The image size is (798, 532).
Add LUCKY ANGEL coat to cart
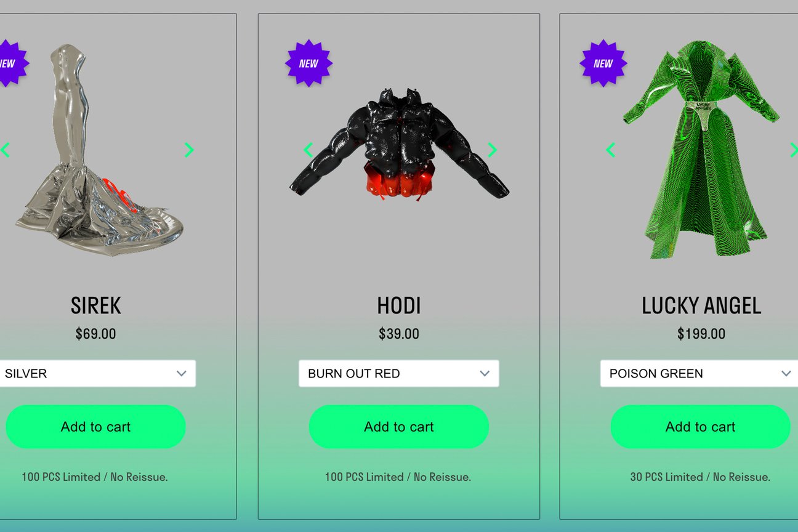tap(701, 427)
